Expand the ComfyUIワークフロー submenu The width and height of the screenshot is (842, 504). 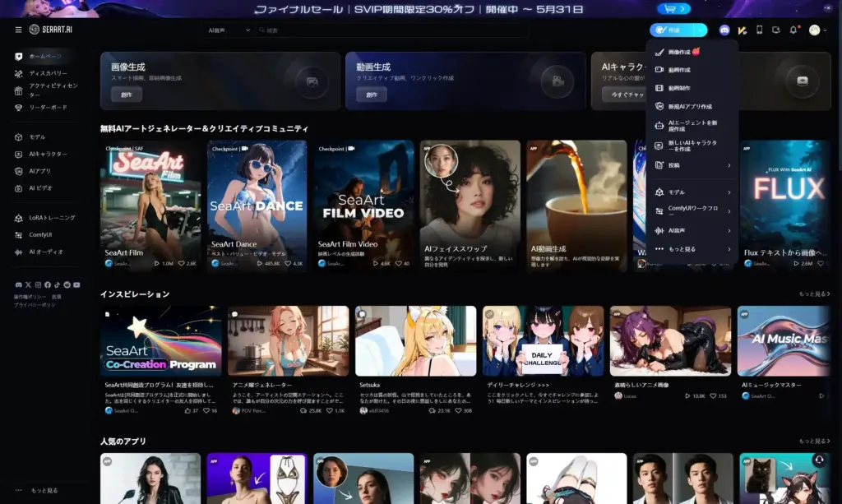click(729, 211)
